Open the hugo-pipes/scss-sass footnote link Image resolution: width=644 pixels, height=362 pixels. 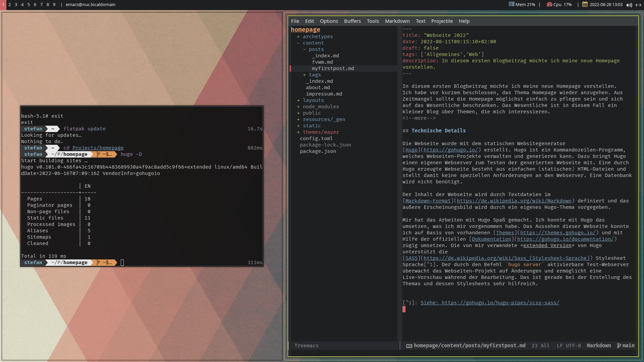[x=490, y=303]
